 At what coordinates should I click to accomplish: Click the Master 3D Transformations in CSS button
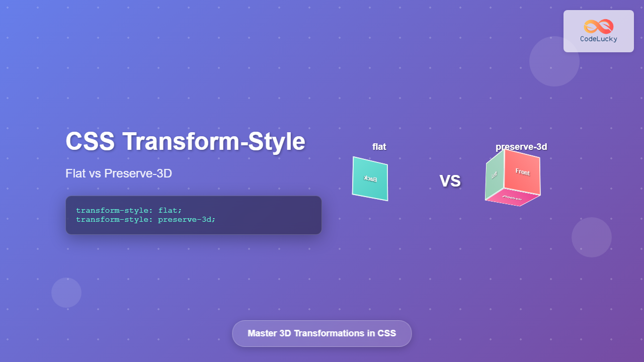[321, 333]
